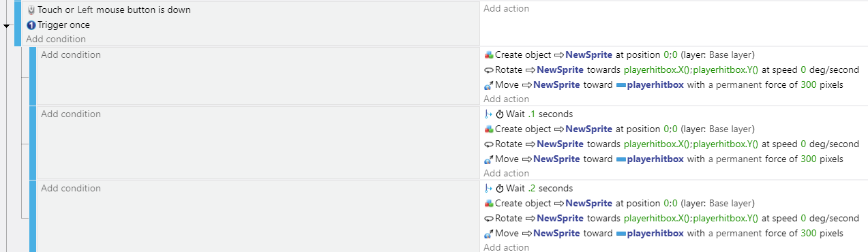868x252 pixels.
Task: Click the Trigger once condition icon
Action: tap(31, 25)
